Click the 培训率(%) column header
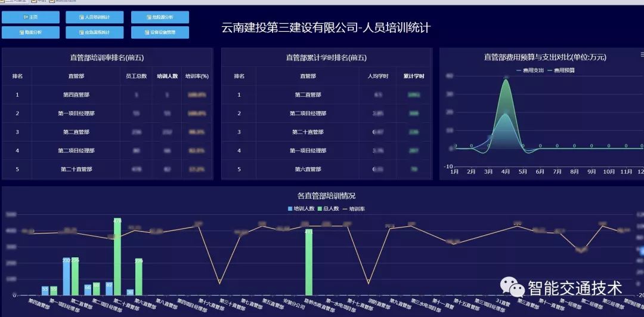 pyautogui.click(x=197, y=76)
